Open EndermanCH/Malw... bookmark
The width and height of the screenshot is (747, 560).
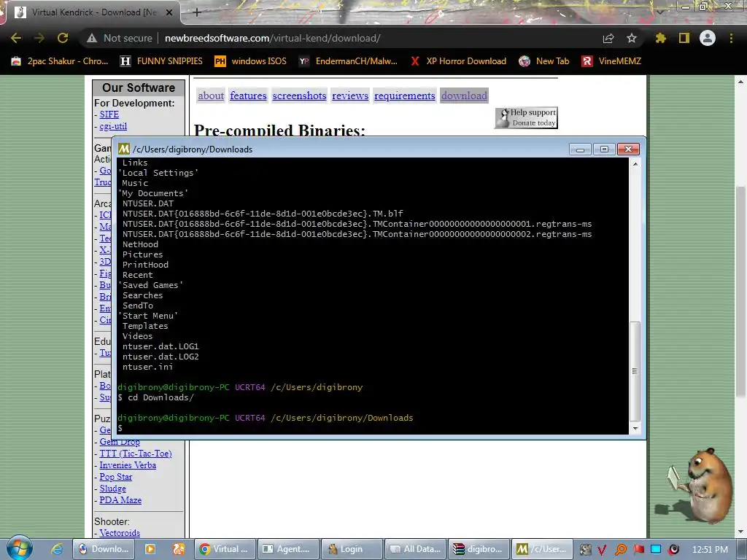click(348, 61)
